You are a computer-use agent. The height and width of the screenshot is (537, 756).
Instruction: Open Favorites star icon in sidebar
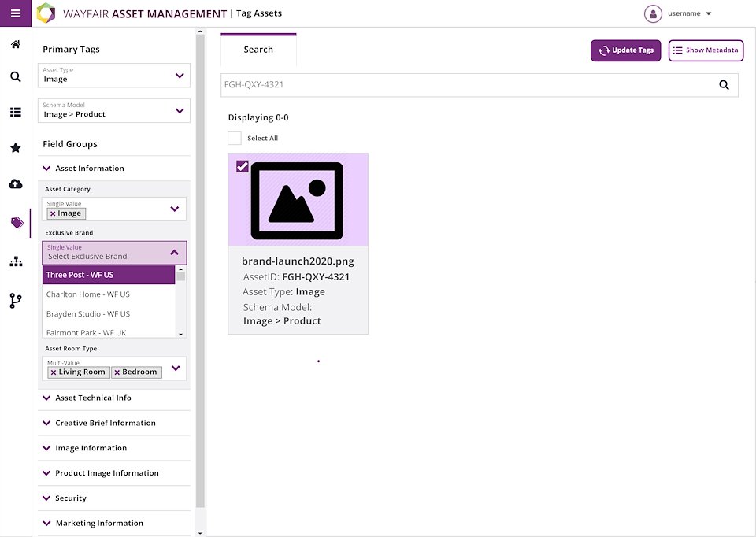pos(16,148)
